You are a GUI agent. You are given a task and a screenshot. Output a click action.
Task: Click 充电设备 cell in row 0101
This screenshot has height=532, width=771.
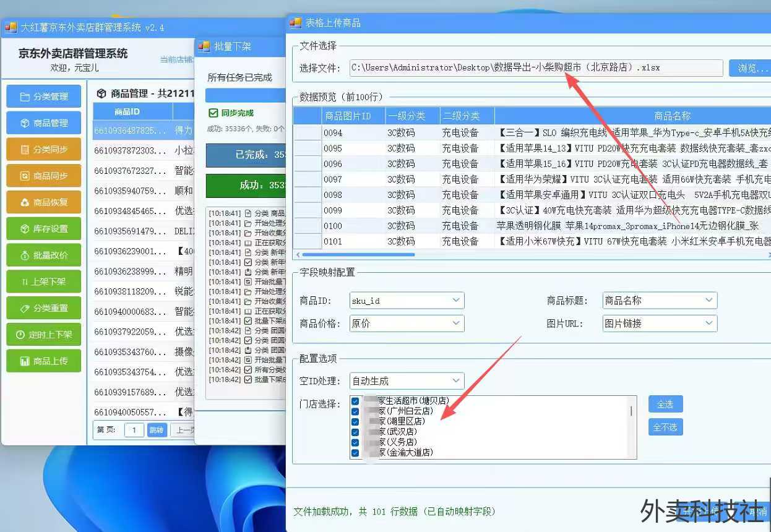tap(467, 241)
